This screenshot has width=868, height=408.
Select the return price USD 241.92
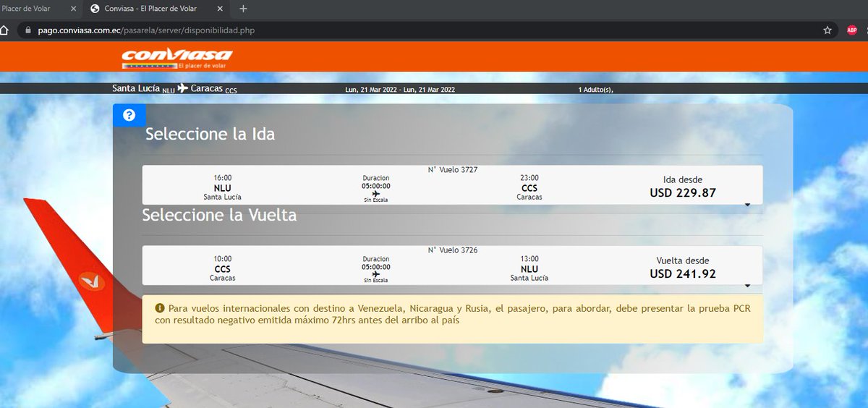(x=683, y=274)
